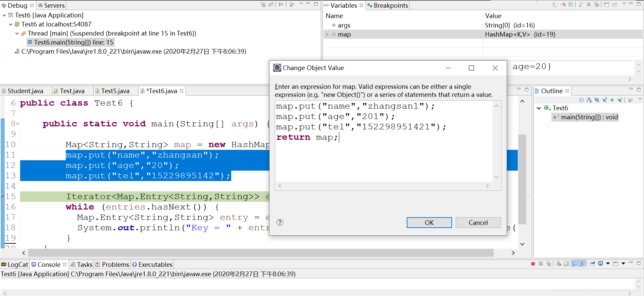Clear the Console output

(559, 263)
